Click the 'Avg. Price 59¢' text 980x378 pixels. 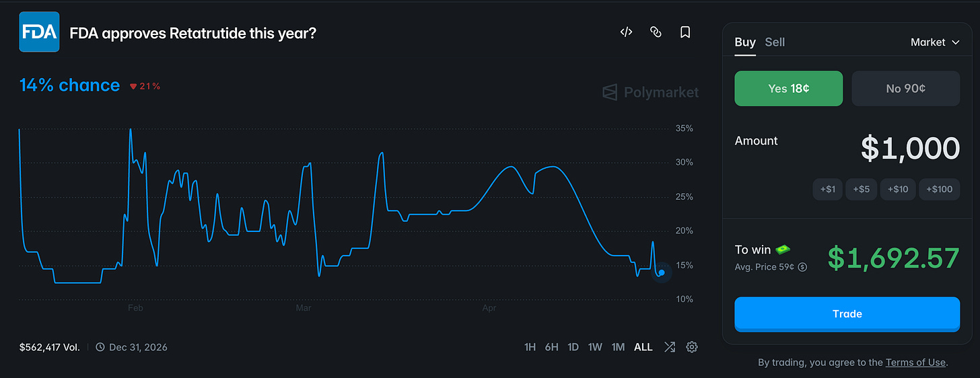tap(765, 267)
